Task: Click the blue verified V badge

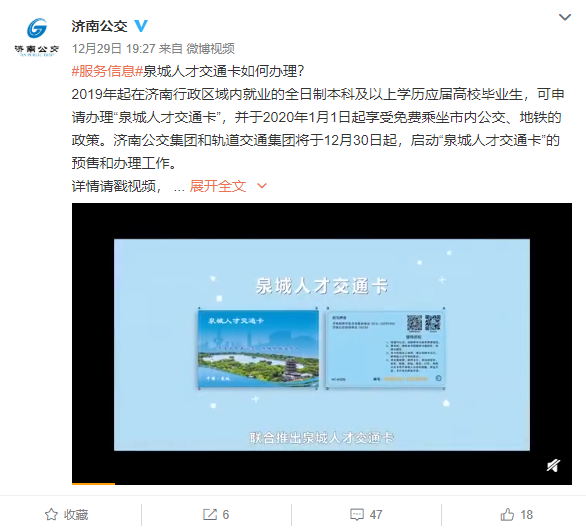Action: click(141, 26)
